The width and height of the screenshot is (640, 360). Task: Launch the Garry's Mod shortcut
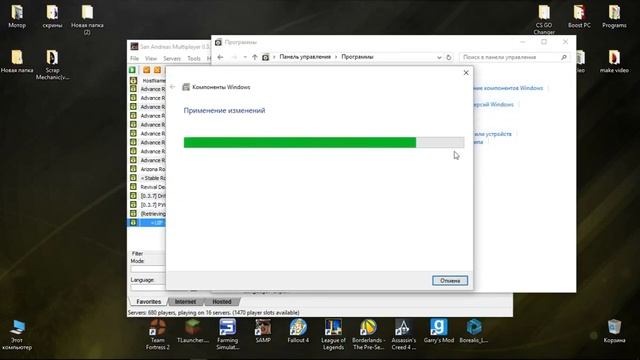click(439, 331)
